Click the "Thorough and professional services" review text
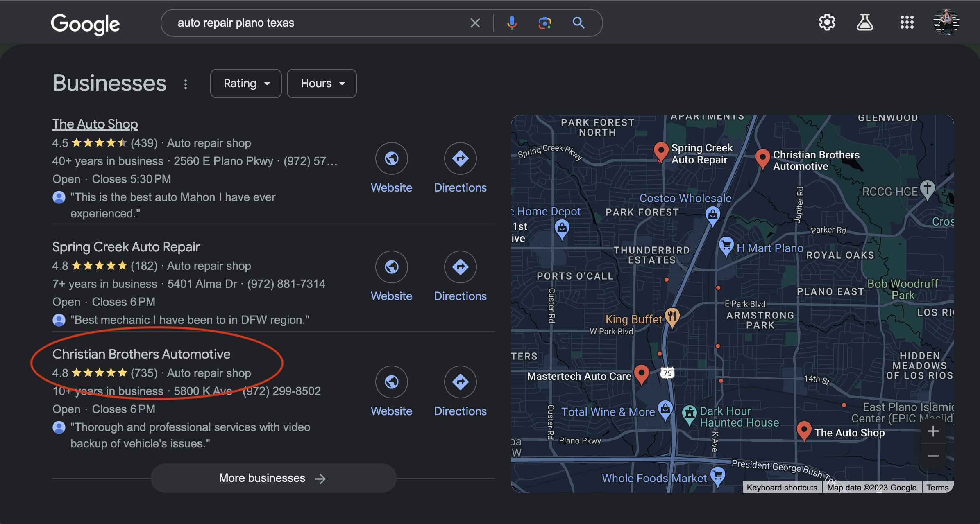The height and width of the screenshot is (524, 980). (190, 435)
